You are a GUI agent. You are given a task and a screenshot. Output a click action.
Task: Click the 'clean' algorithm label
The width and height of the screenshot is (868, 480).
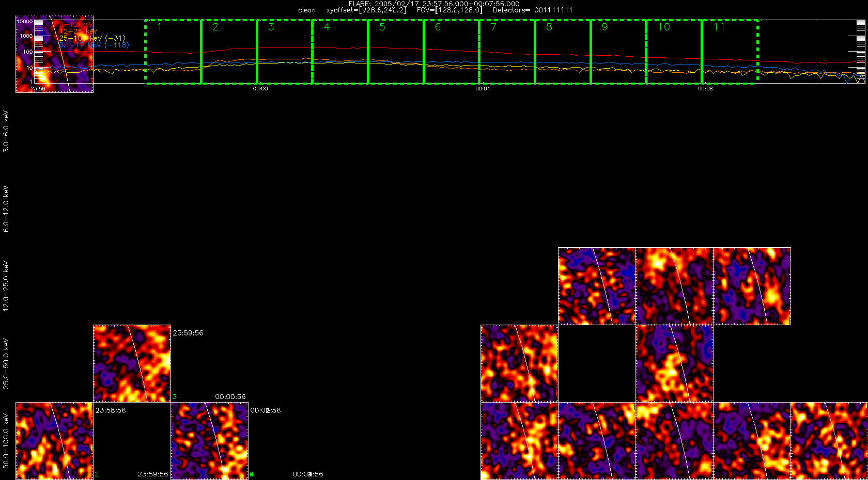click(307, 10)
